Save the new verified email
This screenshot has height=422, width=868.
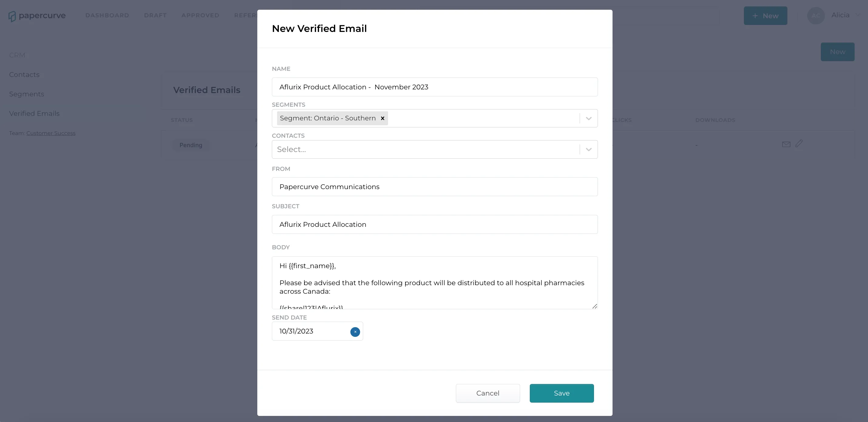(561, 393)
